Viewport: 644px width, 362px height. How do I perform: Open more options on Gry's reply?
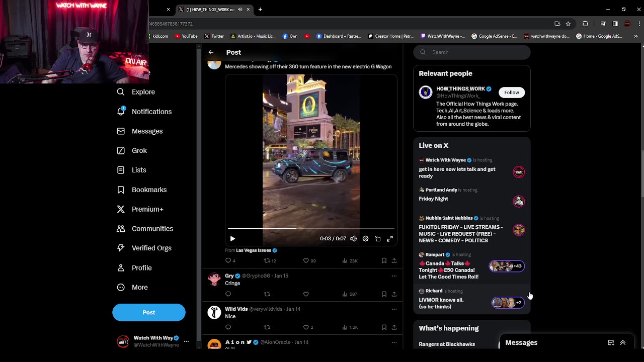(x=394, y=276)
